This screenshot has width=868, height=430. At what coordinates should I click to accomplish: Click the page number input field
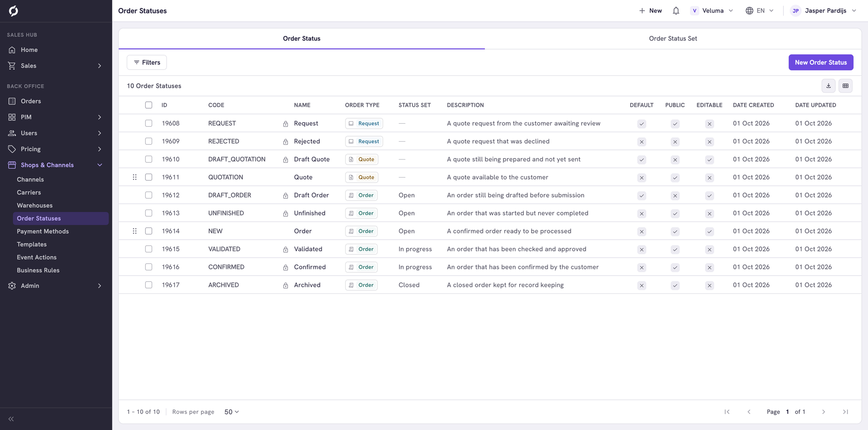pyautogui.click(x=788, y=412)
